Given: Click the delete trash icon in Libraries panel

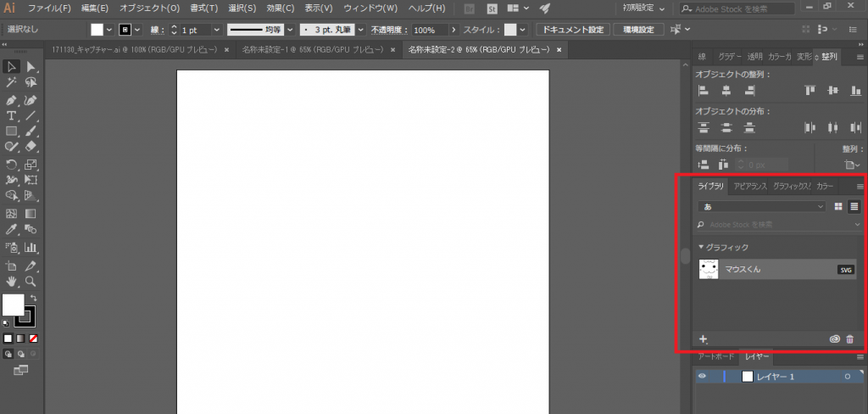Looking at the screenshot, I should point(850,339).
